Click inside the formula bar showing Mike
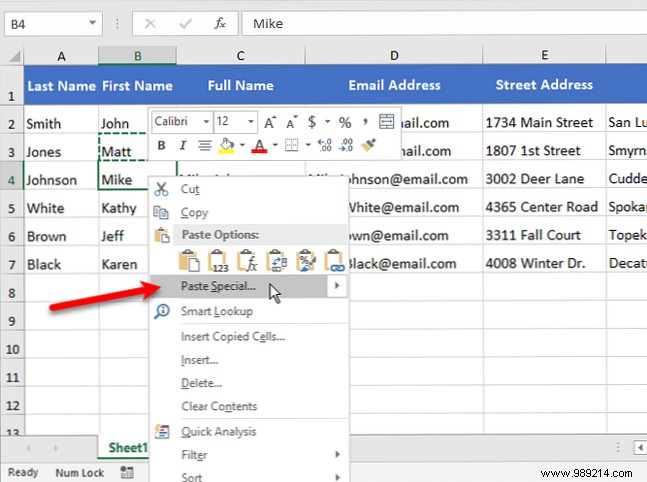The image size is (647, 482). 444,24
